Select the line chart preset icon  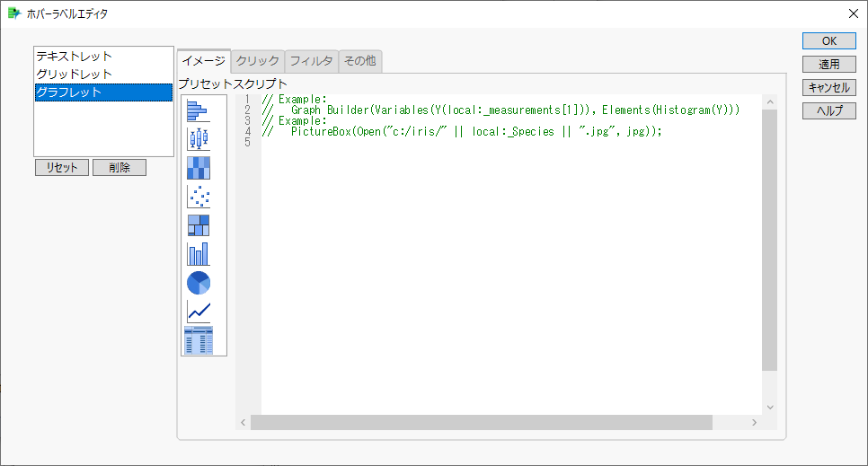(x=199, y=312)
